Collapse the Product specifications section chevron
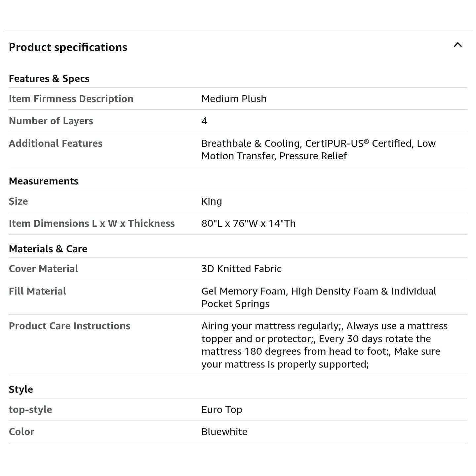The image size is (476, 476). coord(457,45)
